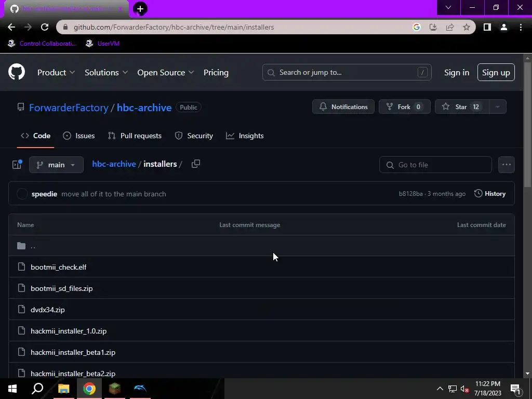This screenshot has height=399, width=532.
Task: Click the share page icon in address bar
Action: coord(450,27)
